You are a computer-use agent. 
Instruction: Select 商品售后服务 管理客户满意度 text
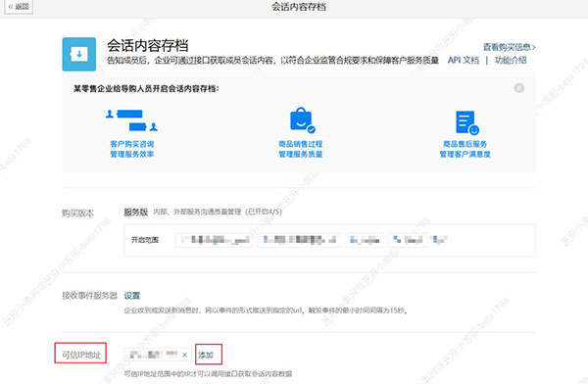click(x=465, y=149)
